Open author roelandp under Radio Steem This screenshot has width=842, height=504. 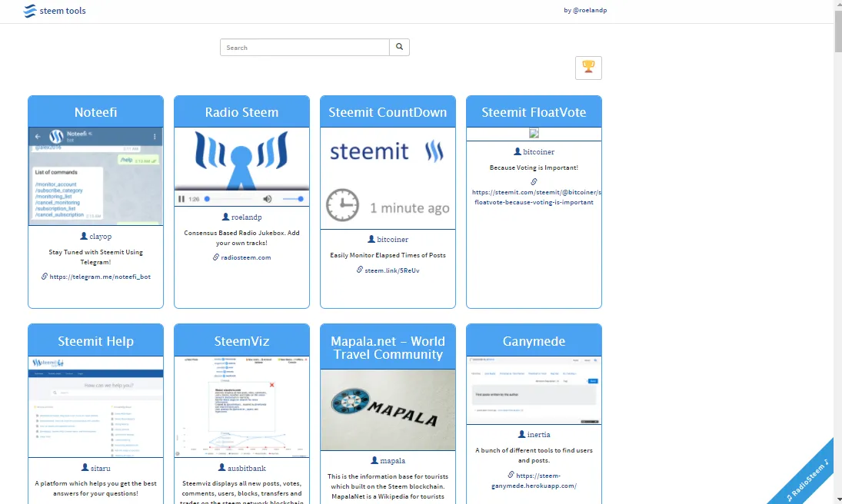[x=247, y=217]
